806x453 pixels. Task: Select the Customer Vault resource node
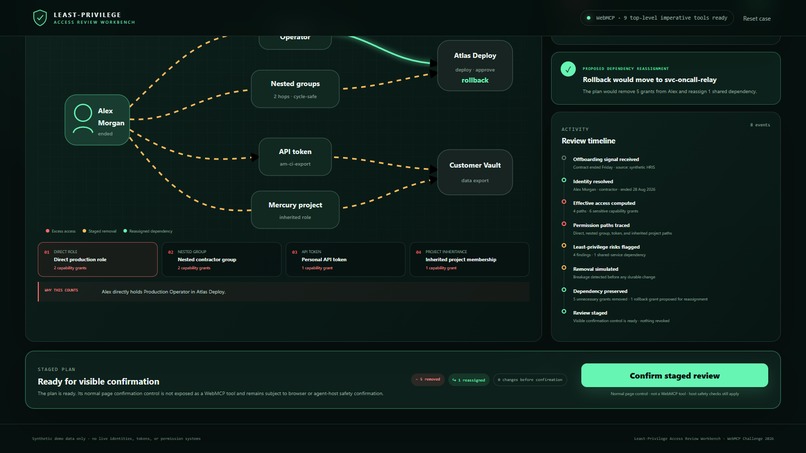click(x=474, y=172)
